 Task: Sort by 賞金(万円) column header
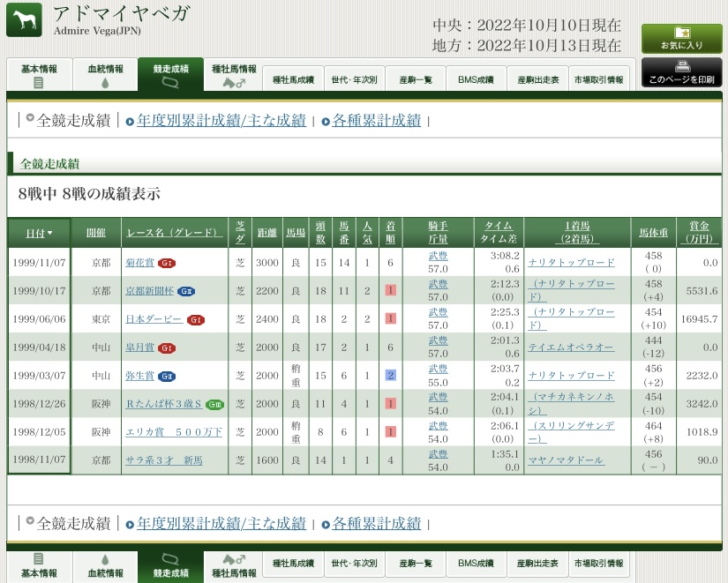(x=697, y=233)
